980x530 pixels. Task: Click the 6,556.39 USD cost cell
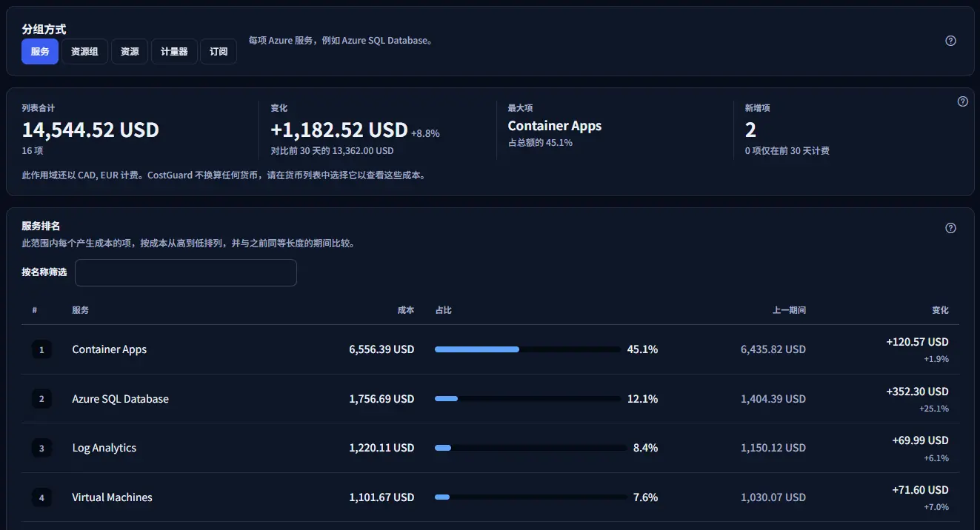pyautogui.click(x=381, y=349)
